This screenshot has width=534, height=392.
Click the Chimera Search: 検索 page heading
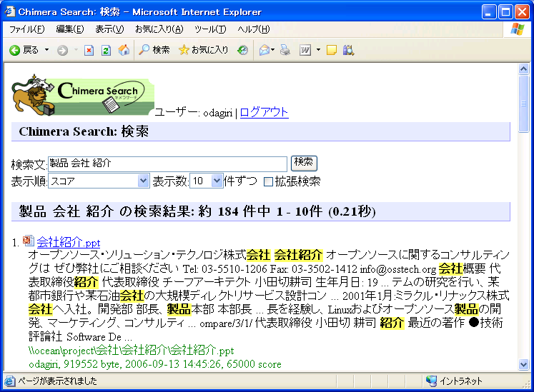click(x=260, y=131)
